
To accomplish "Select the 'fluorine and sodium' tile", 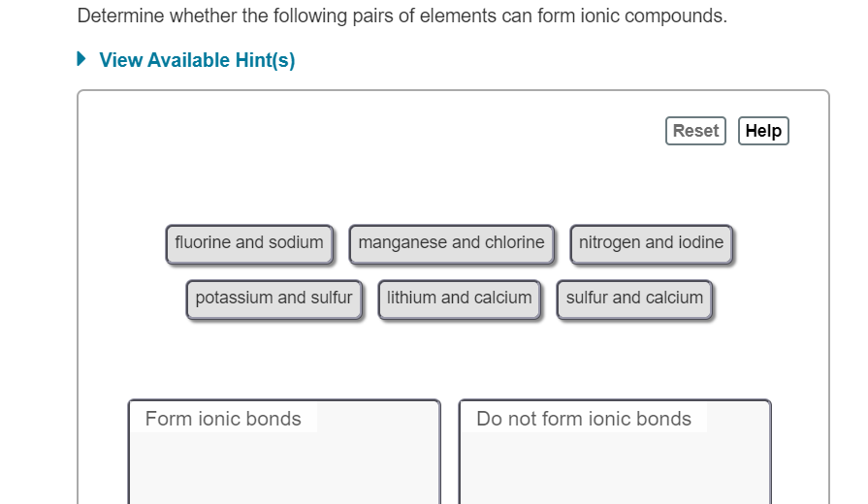I will click(x=249, y=243).
